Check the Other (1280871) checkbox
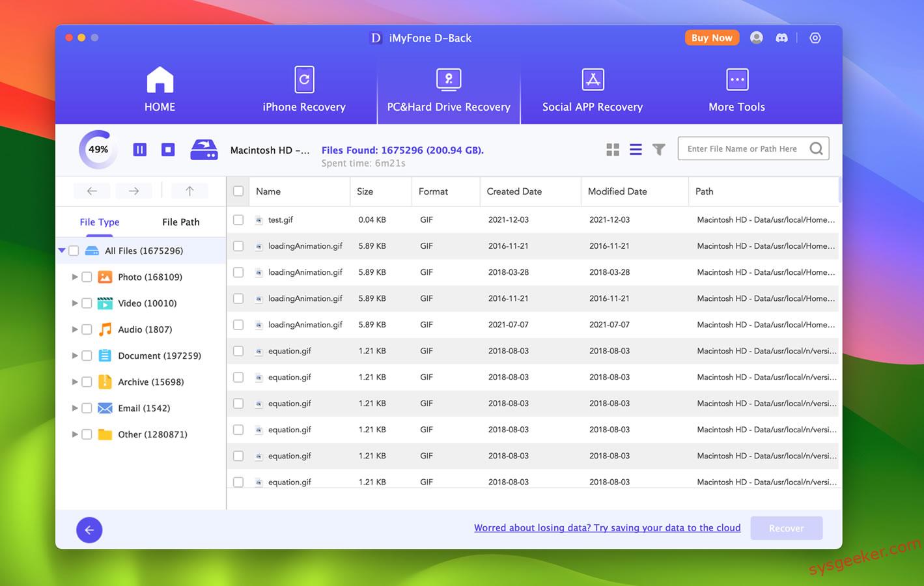924x586 pixels. (x=87, y=434)
